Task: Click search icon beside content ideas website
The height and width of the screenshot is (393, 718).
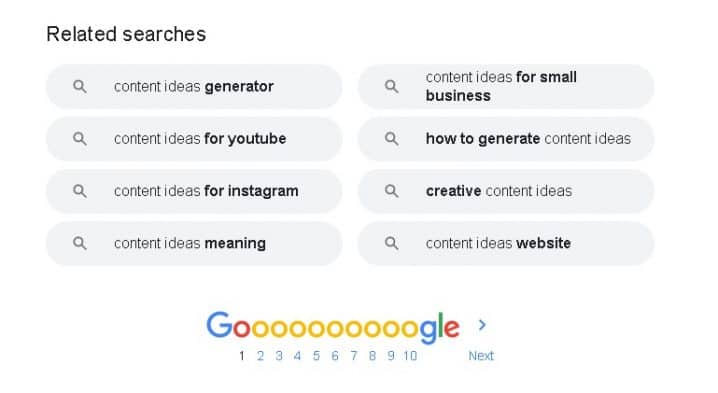Action: [x=392, y=243]
